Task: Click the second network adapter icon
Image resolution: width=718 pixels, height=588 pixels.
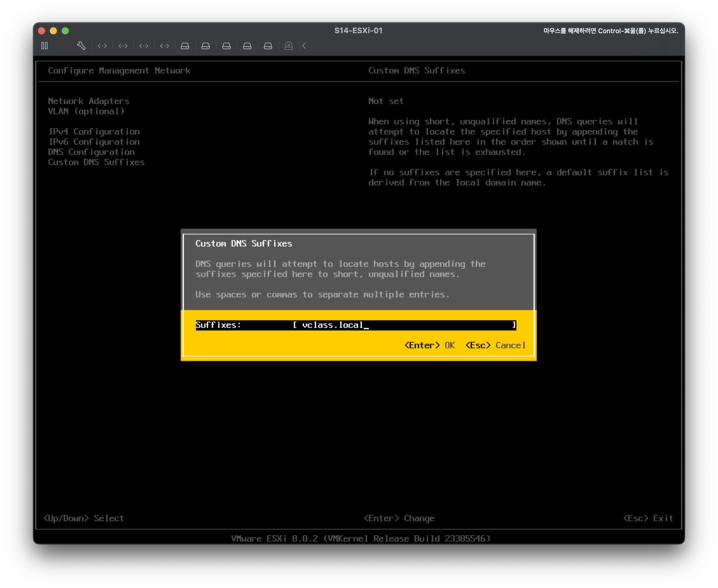Action: click(x=123, y=46)
